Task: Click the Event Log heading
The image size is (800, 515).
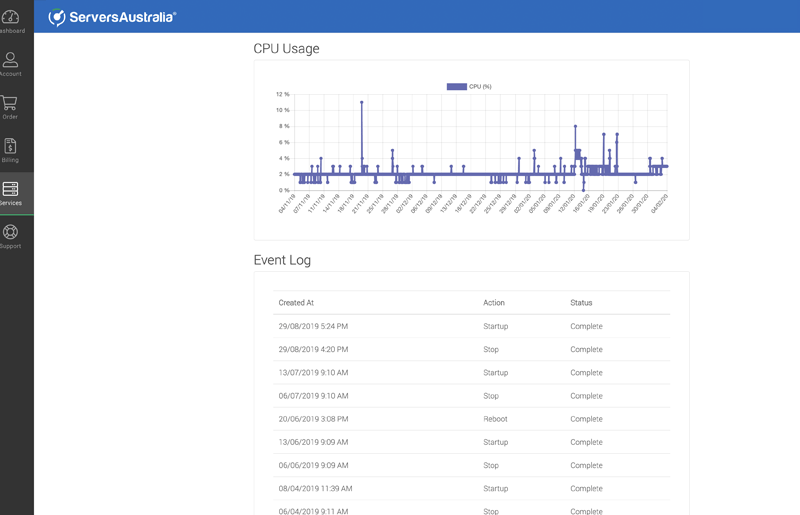Action: tap(282, 260)
